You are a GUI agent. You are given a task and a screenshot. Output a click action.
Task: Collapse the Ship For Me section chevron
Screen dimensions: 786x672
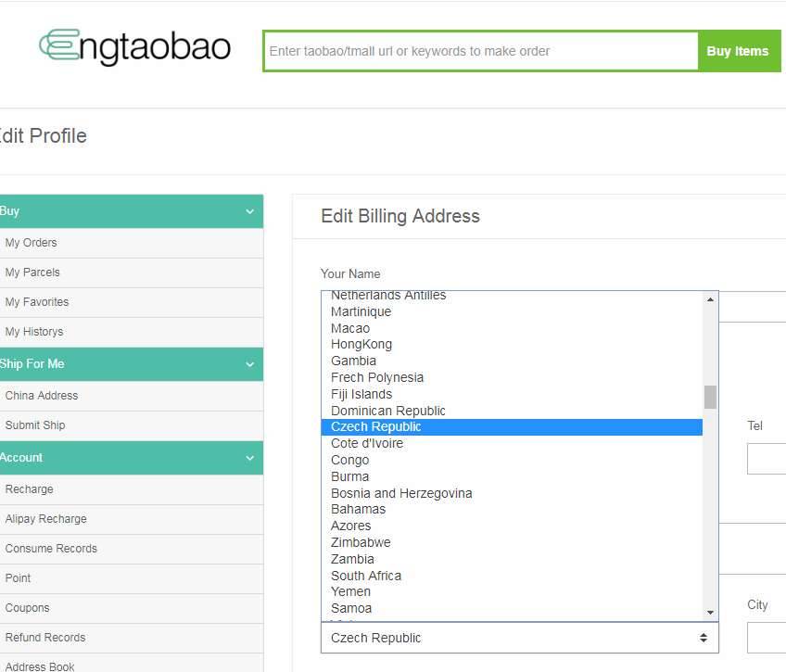[x=249, y=364]
